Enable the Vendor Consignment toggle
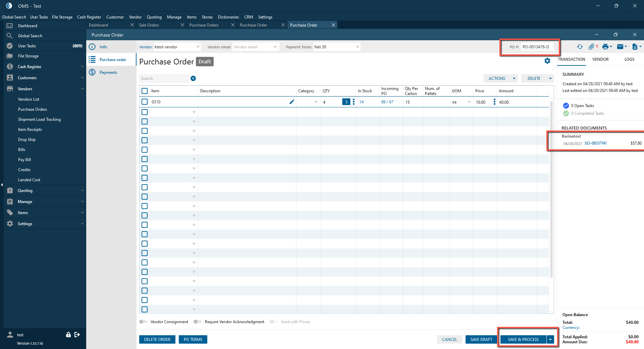 tap(143, 322)
